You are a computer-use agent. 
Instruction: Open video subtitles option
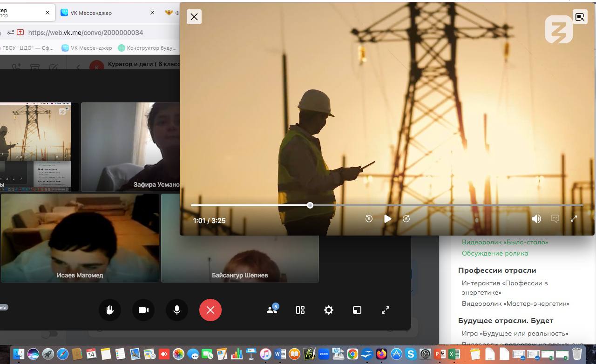[x=555, y=219]
